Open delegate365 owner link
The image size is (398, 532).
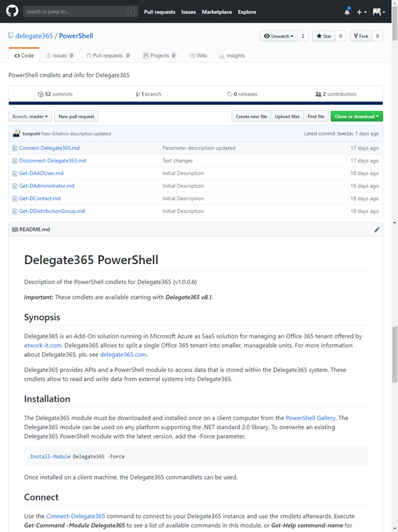34,36
